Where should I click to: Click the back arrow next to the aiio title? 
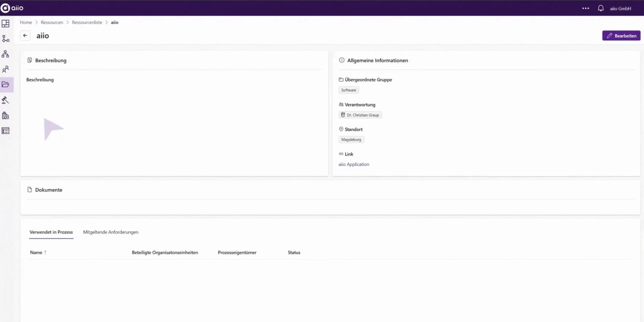coord(25,36)
